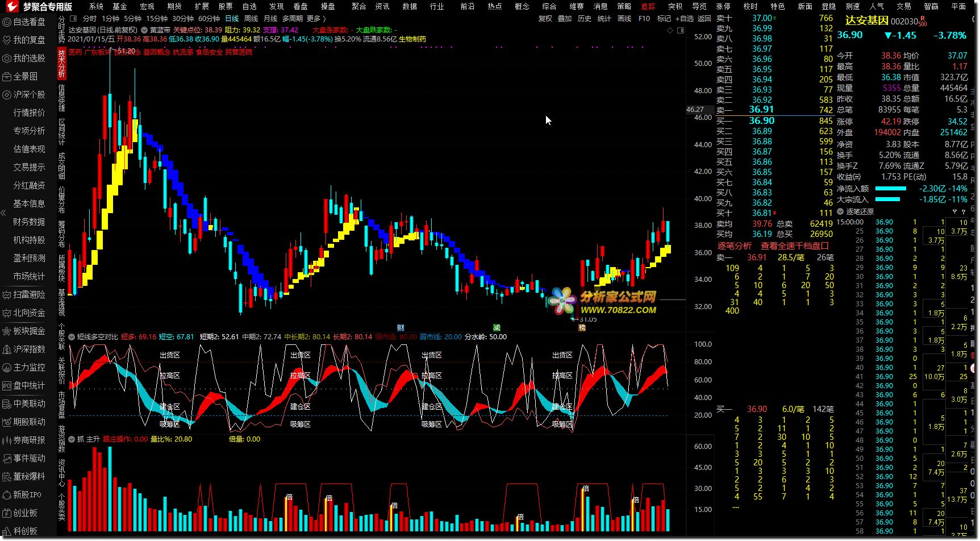This screenshot has width=980, height=541.
Task: Switch to 分时 chart period
Action: click(90, 19)
